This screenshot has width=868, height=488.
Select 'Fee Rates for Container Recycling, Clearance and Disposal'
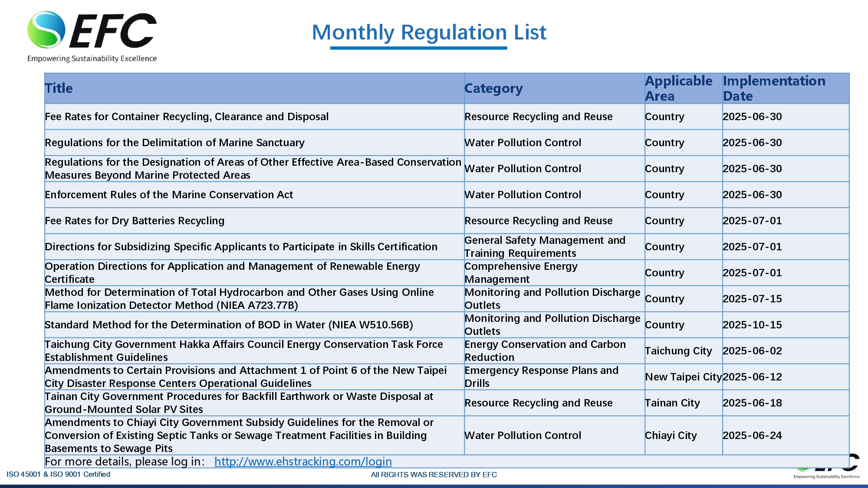pos(187,117)
